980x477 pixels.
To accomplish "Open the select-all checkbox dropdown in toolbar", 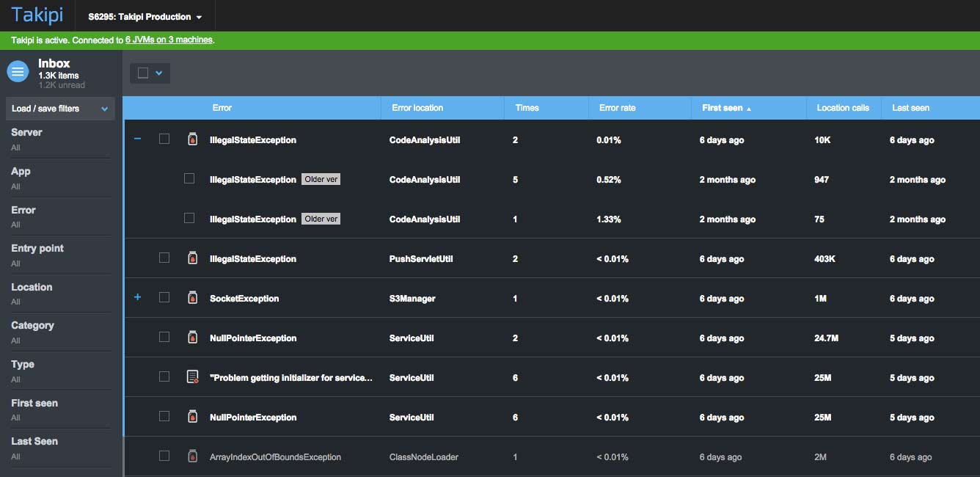I will (x=158, y=73).
